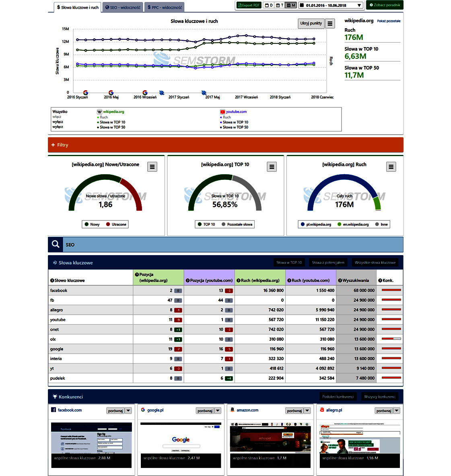Click the SEO search magnifier icon
Screen dimensions: 451x476
tap(56, 244)
